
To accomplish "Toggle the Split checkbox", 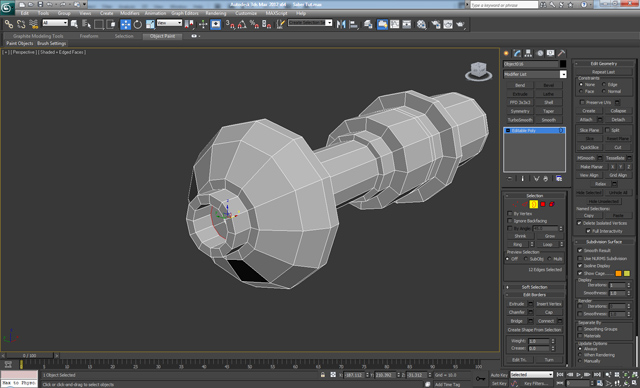I will pos(607,130).
